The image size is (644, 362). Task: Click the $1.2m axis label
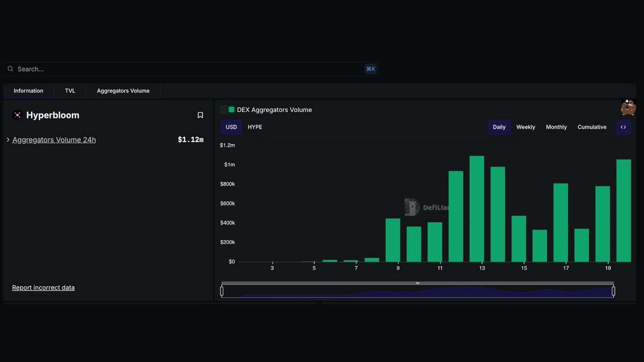tap(228, 145)
